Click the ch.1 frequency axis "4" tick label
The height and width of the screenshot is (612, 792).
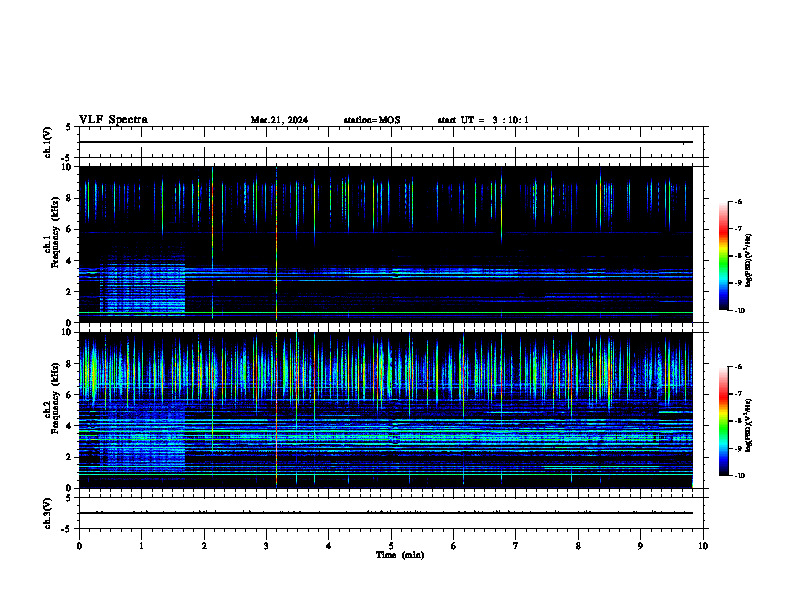(x=70, y=261)
